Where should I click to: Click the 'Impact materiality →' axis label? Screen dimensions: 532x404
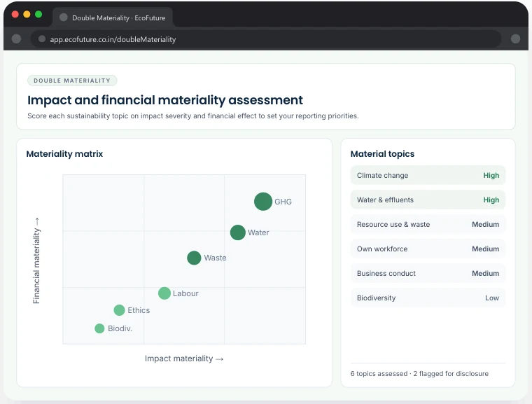click(184, 358)
